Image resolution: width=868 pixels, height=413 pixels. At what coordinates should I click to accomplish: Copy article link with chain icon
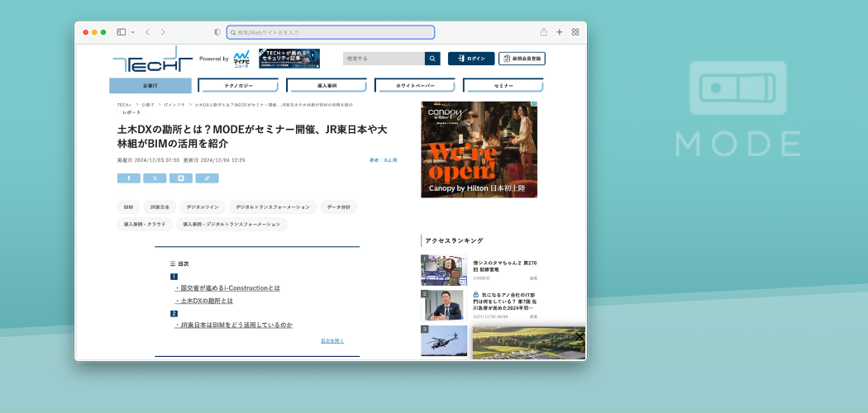click(x=207, y=178)
